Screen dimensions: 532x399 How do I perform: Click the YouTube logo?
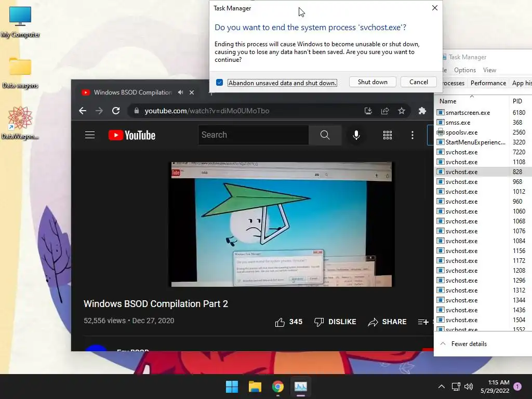132,135
